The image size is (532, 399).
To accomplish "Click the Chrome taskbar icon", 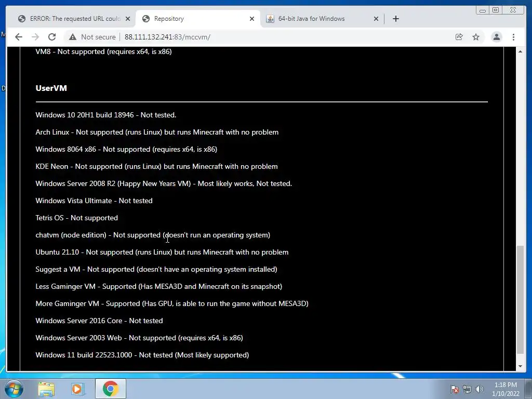I will tap(110, 389).
